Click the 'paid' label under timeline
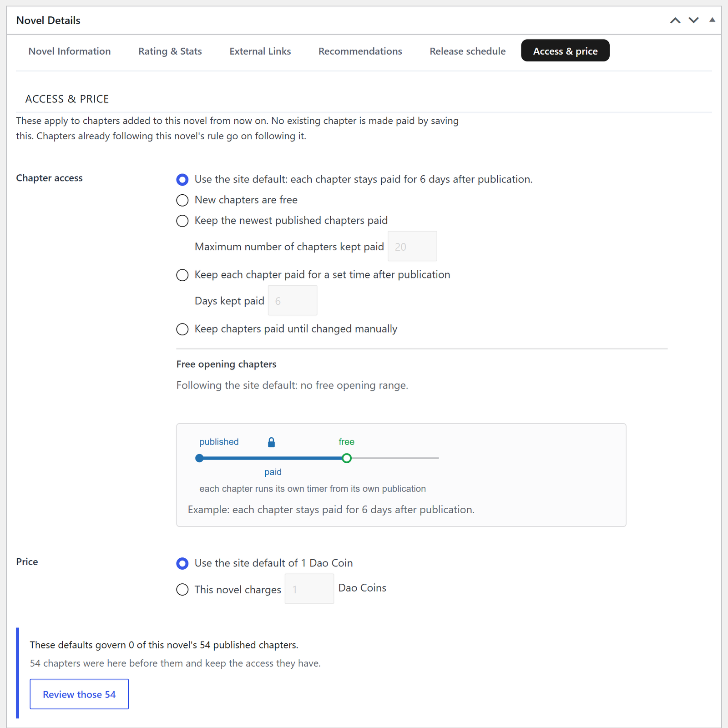Image resolution: width=728 pixels, height=728 pixels. point(273,472)
